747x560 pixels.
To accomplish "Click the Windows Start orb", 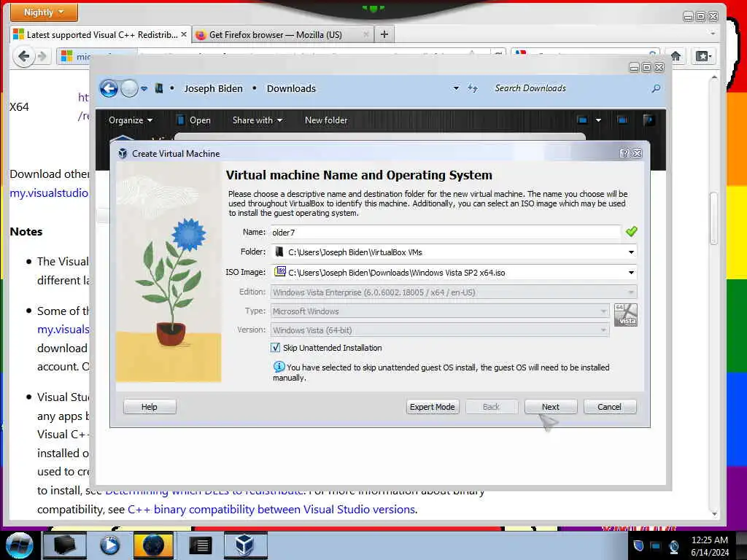I will (20, 545).
